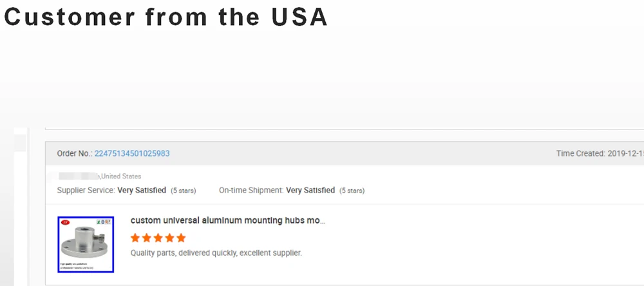The image size is (644, 286).
Task: Click '(5 stars)' beside On-time Shipment
Action: (x=352, y=191)
